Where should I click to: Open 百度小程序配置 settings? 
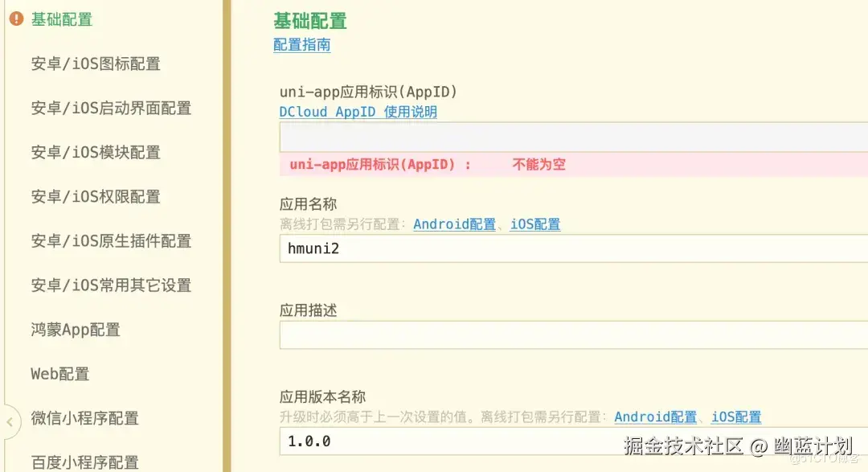[x=84, y=462]
